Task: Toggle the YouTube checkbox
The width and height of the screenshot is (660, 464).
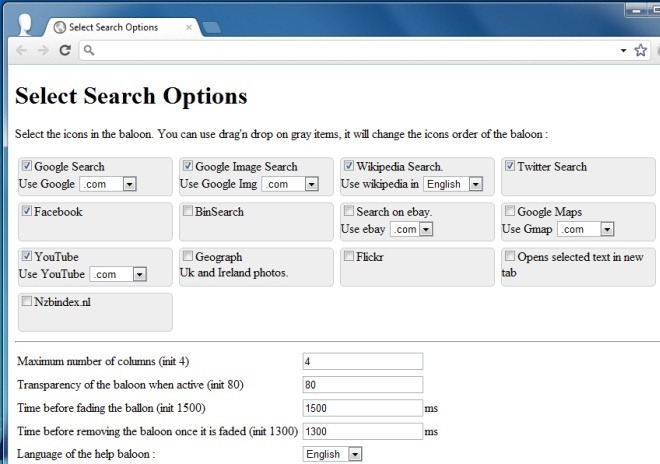Action: [27, 256]
